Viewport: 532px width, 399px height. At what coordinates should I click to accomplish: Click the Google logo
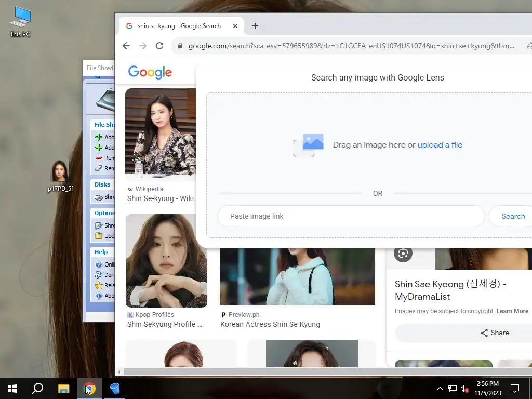[150, 72]
